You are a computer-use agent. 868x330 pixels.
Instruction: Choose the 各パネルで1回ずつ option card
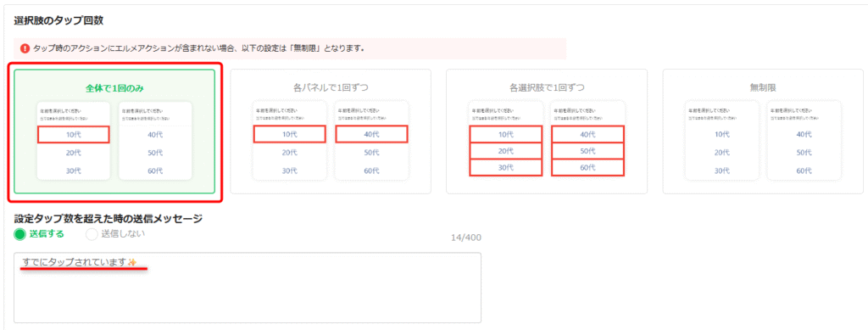[x=331, y=131]
